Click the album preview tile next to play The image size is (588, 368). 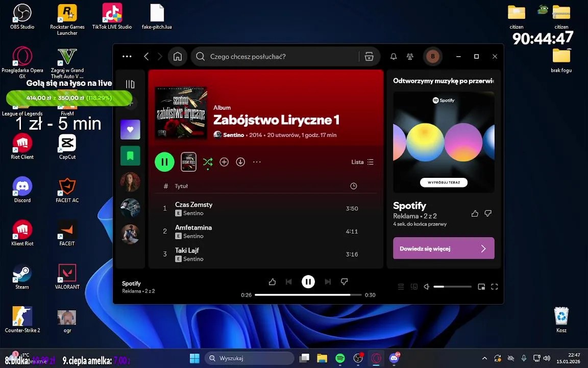coord(189,162)
